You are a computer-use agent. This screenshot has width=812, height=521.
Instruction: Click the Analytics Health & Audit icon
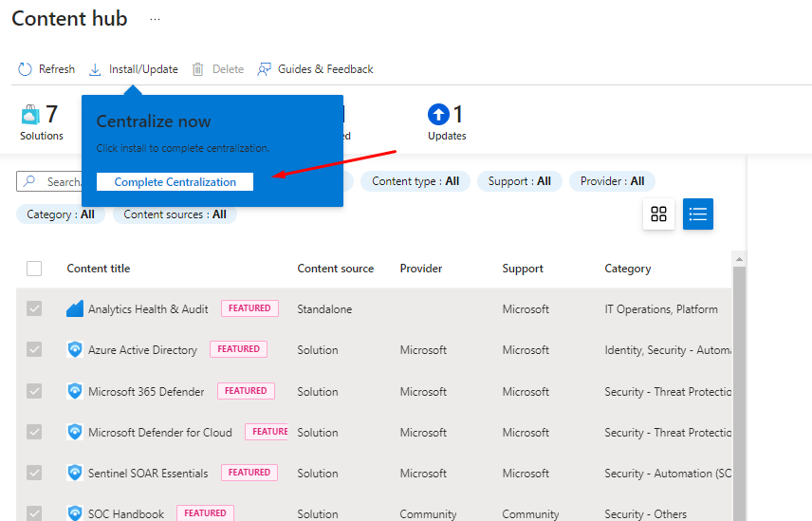click(75, 309)
